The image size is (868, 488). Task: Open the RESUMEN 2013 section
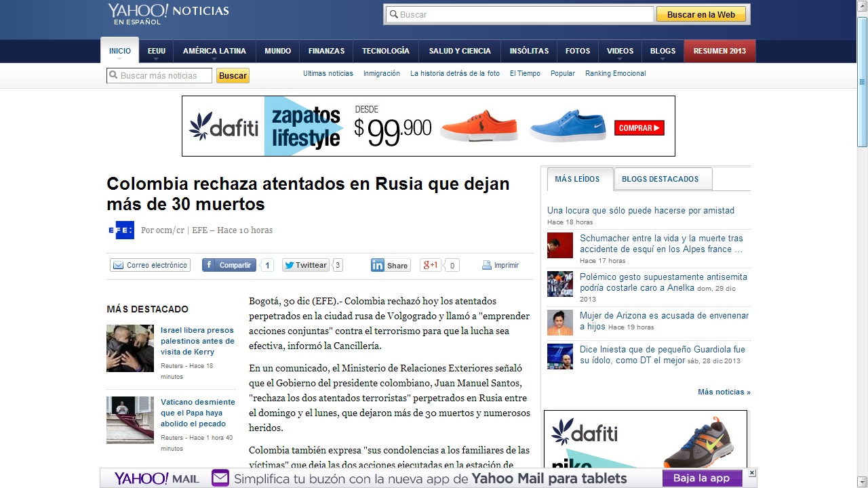pos(719,51)
